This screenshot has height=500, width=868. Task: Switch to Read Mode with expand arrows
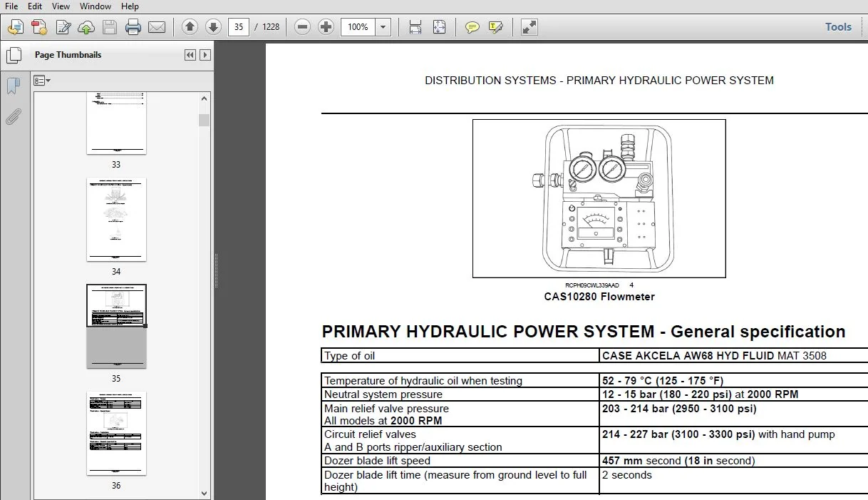click(x=529, y=27)
